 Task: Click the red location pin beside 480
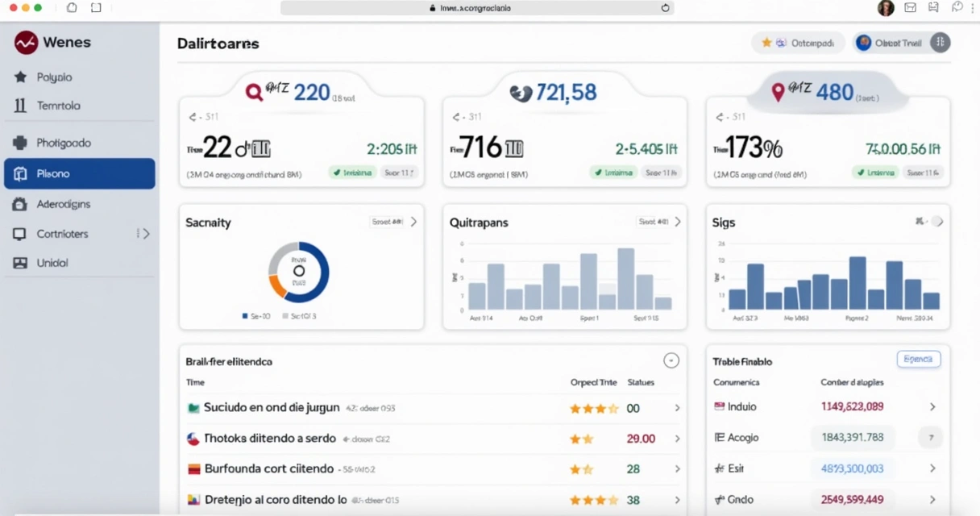tap(778, 93)
